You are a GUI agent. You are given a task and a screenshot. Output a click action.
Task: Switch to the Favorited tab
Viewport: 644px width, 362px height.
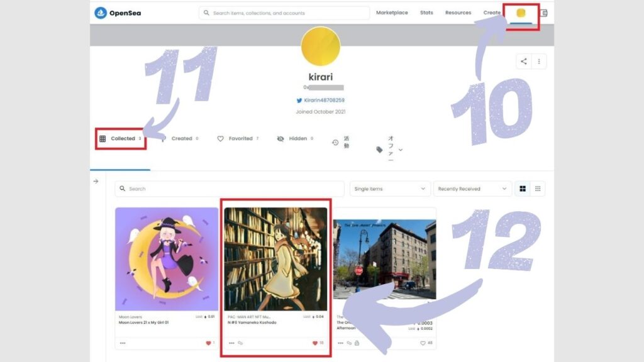tap(238, 139)
